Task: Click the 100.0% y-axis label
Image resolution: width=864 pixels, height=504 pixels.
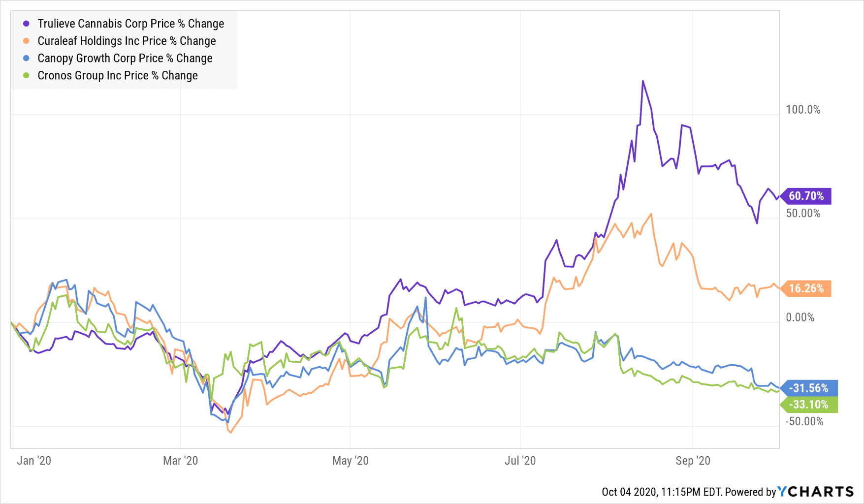Action: tap(803, 110)
